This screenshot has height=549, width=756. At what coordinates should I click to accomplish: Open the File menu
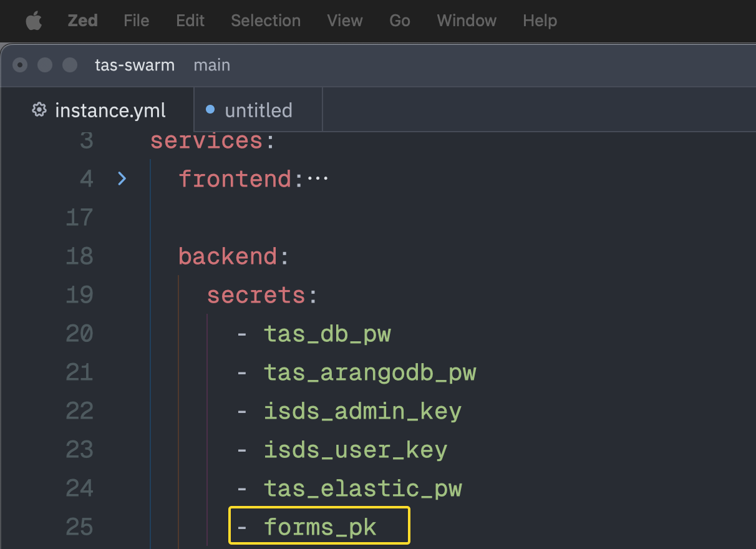tap(136, 21)
